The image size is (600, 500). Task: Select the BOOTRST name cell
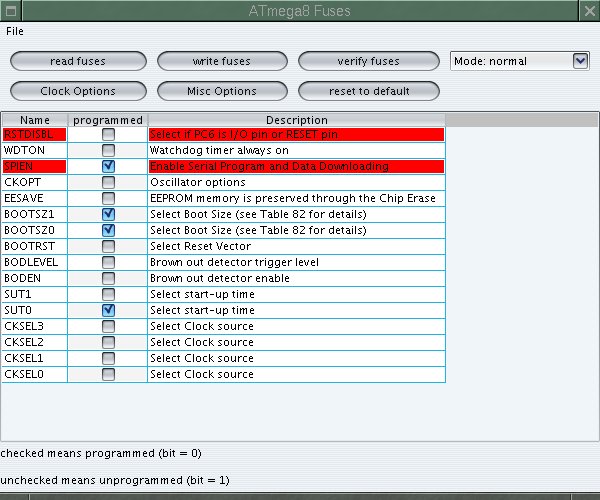(x=35, y=246)
